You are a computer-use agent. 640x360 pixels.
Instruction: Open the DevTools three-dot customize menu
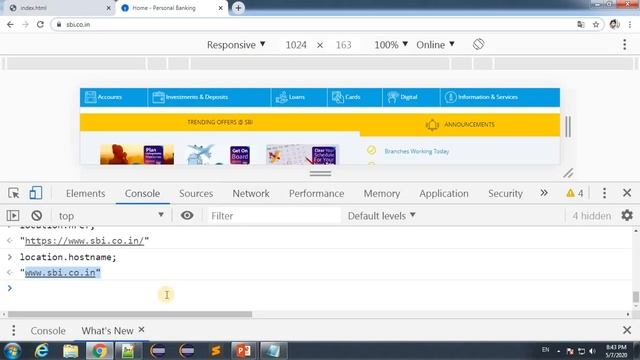coord(604,193)
